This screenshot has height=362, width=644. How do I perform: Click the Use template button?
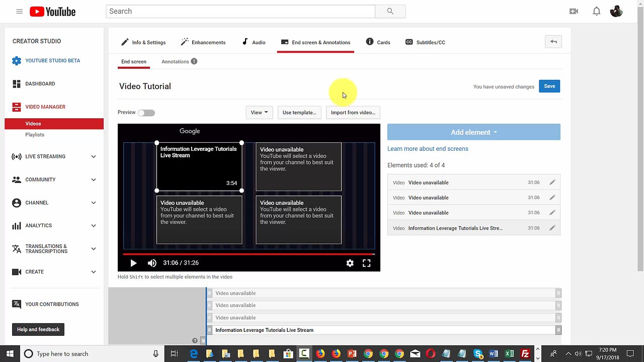(299, 113)
